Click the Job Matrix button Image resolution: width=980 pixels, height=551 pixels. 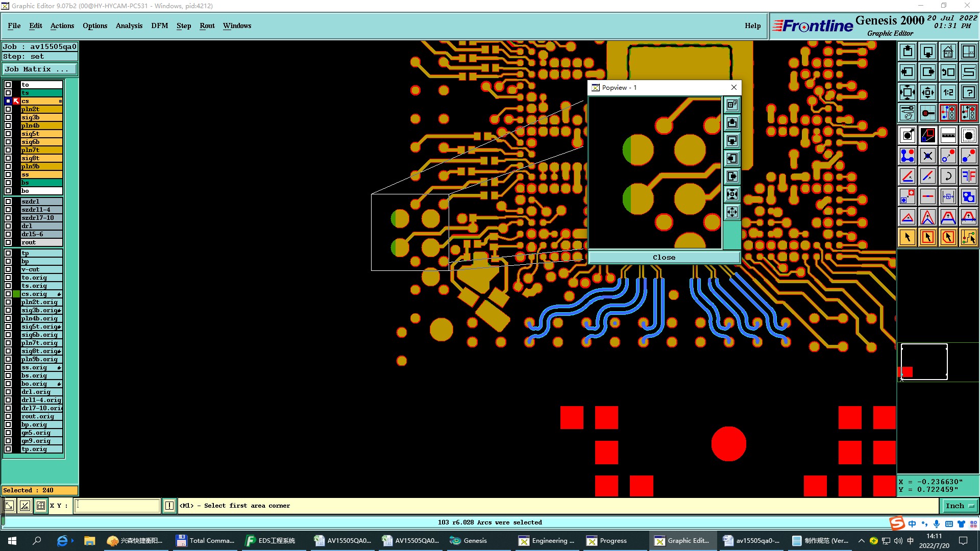point(40,69)
